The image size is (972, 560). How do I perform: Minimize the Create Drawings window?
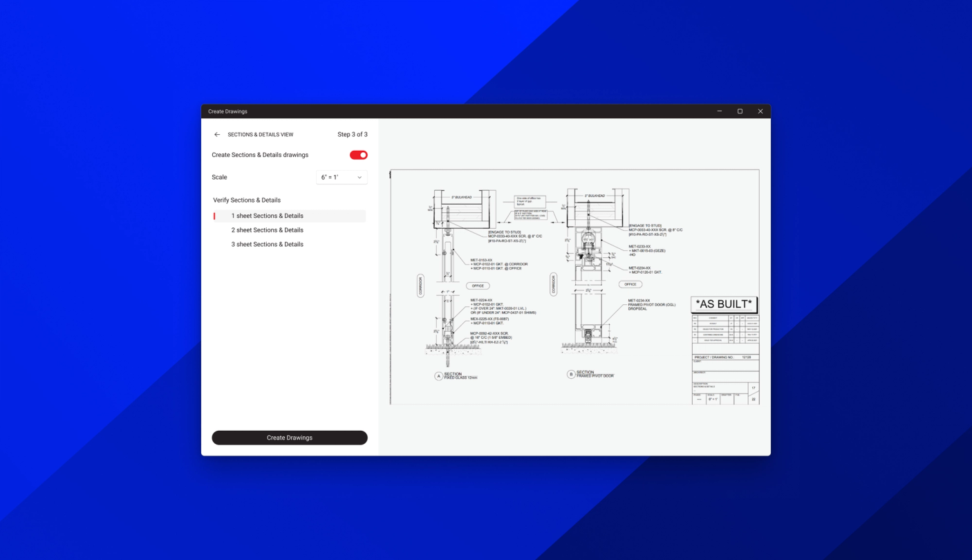(x=720, y=111)
